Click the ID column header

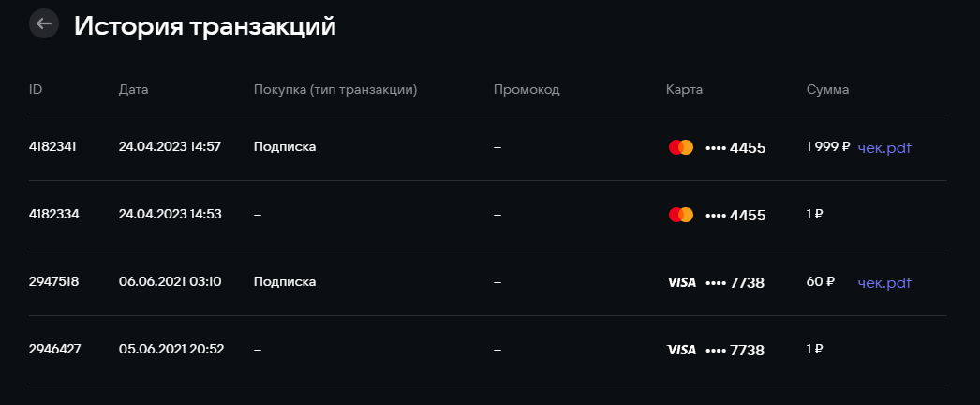(x=36, y=90)
